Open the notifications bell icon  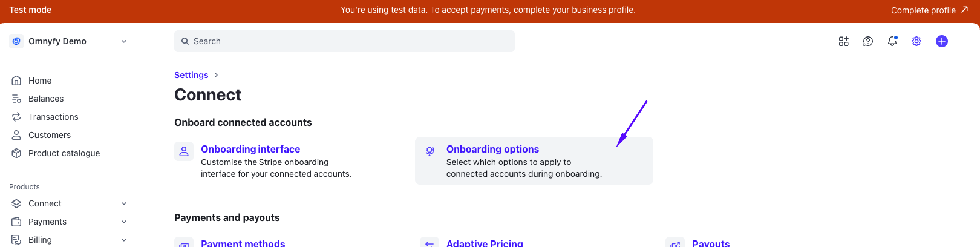[892, 41]
